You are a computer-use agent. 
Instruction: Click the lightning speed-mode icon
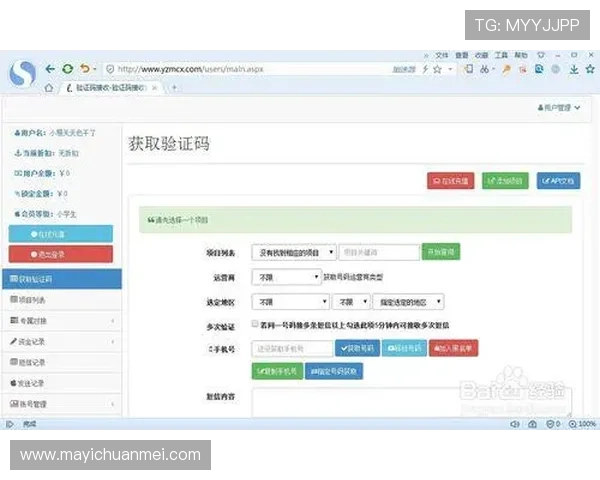point(425,69)
